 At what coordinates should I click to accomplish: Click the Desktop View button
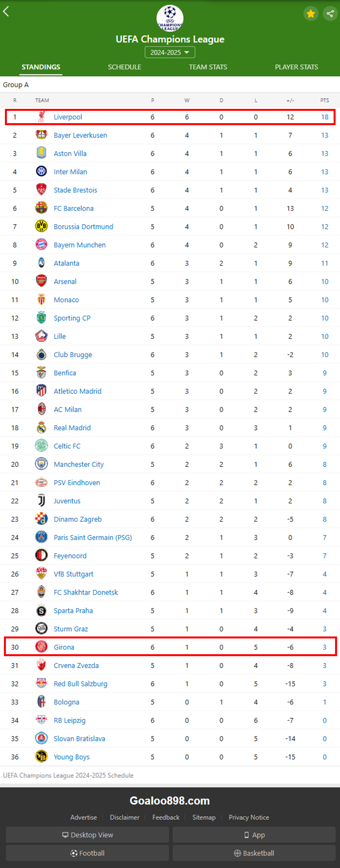pos(87,835)
